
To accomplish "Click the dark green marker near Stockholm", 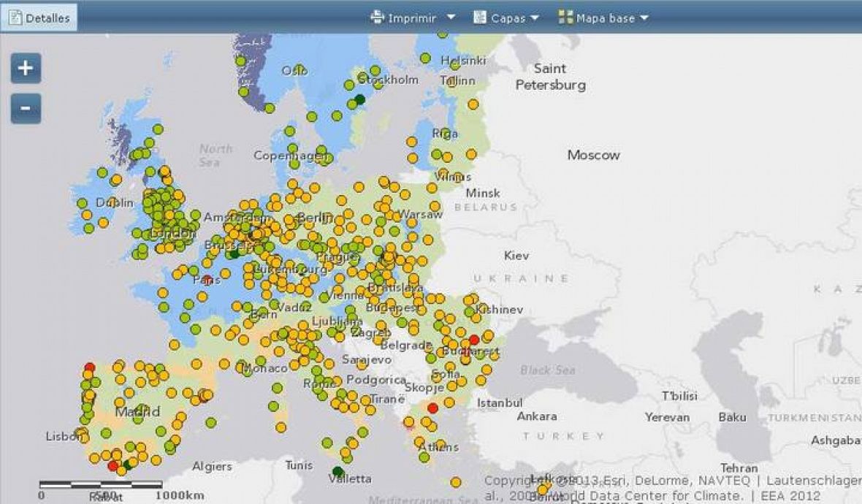I will point(359,99).
